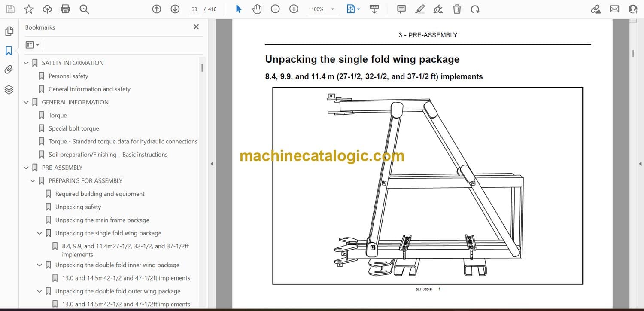Open the attachments paperclip panel
Image resolution: width=644 pixels, height=311 pixels.
point(9,70)
